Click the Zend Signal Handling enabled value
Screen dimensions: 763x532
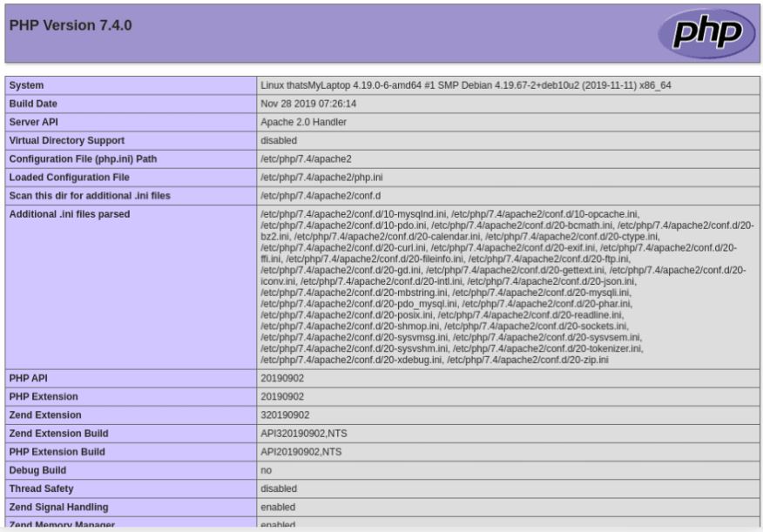click(278, 507)
